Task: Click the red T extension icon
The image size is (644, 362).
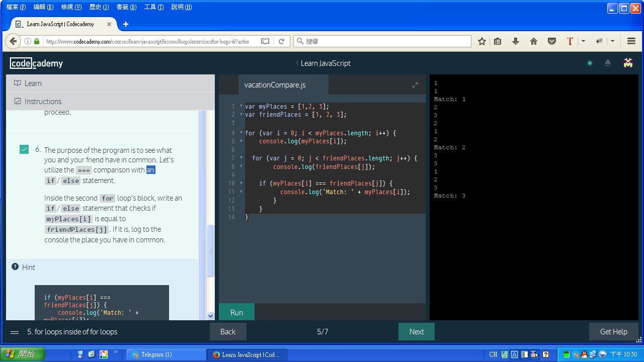Action: point(570,41)
